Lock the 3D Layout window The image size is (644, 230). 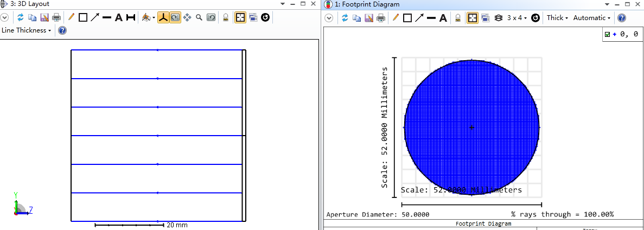226,18
